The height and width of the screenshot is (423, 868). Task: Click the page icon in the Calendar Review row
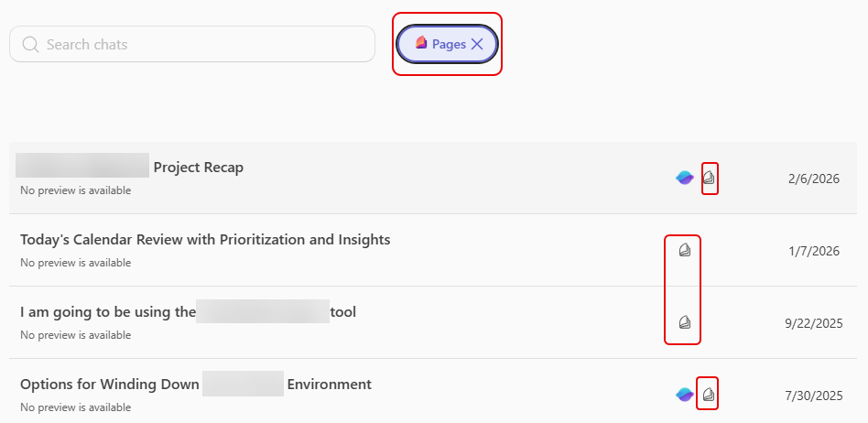[684, 250]
